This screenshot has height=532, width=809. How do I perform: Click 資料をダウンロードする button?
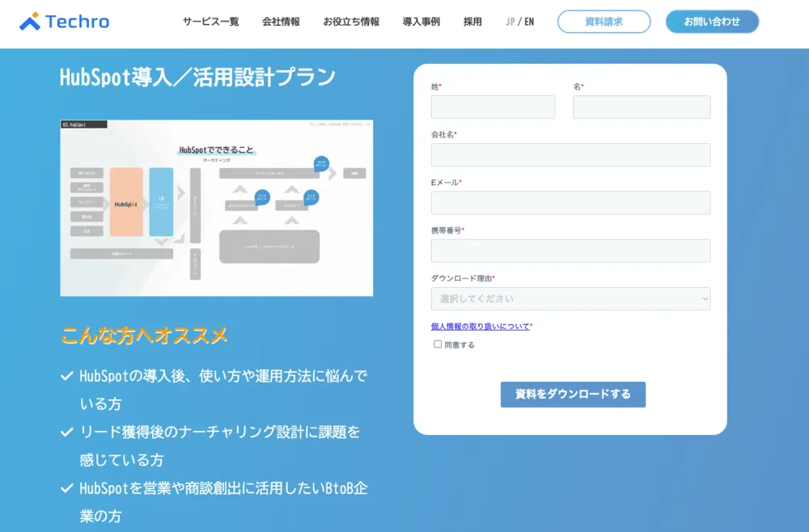pos(573,395)
